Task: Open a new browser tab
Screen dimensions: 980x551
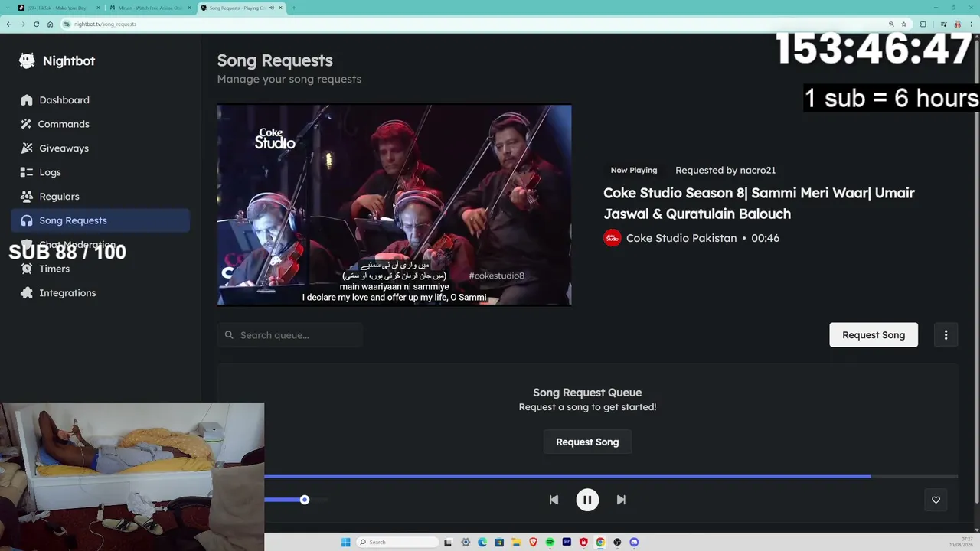Action: point(294,8)
